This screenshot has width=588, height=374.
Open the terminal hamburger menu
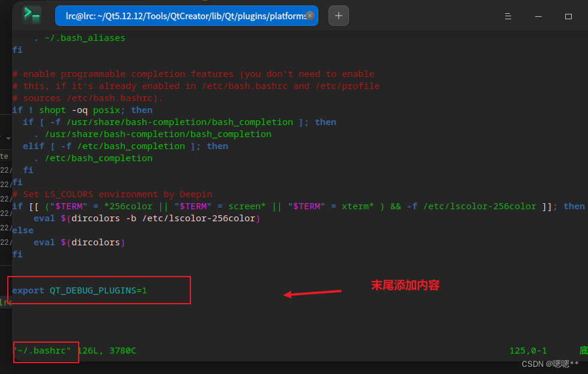pyautogui.click(x=508, y=16)
